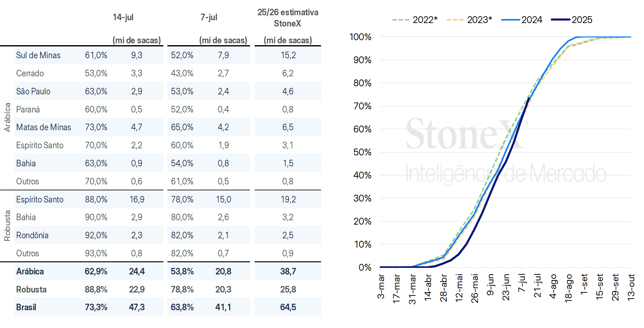This screenshot has width=644, height=328.
Task: Click the 2022* legend entry
Action: coord(415,20)
